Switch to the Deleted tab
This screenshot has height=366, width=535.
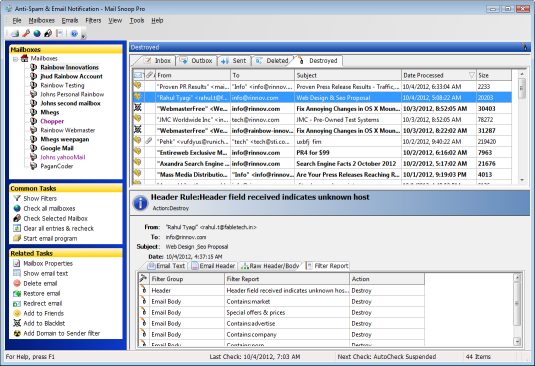272,61
